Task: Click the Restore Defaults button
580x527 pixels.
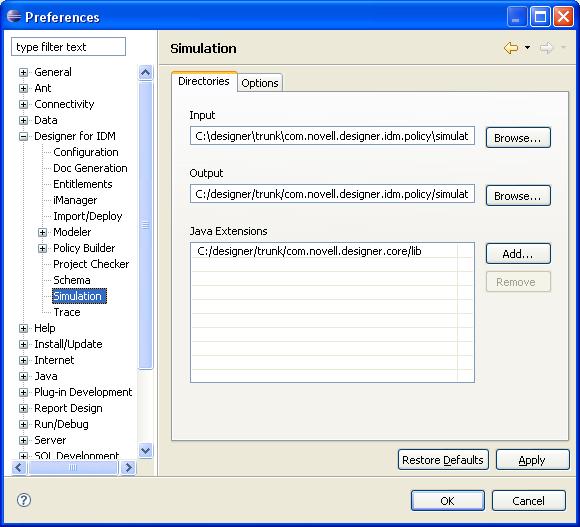Action: [x=443, y=460]
